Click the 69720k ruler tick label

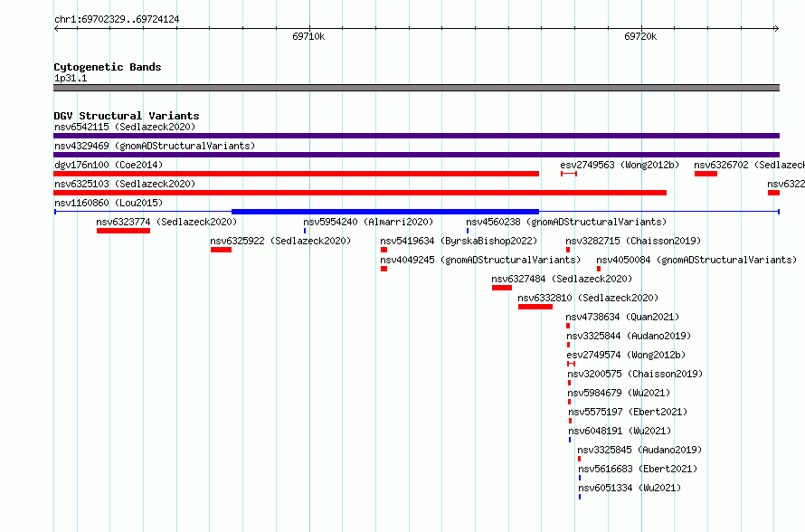tap(640, 36)
